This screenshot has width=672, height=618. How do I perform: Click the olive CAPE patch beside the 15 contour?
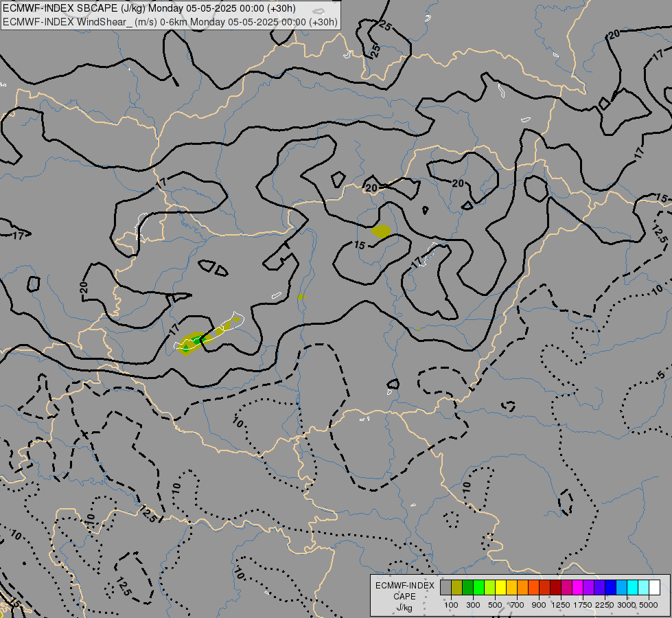[x=381, y=231]
